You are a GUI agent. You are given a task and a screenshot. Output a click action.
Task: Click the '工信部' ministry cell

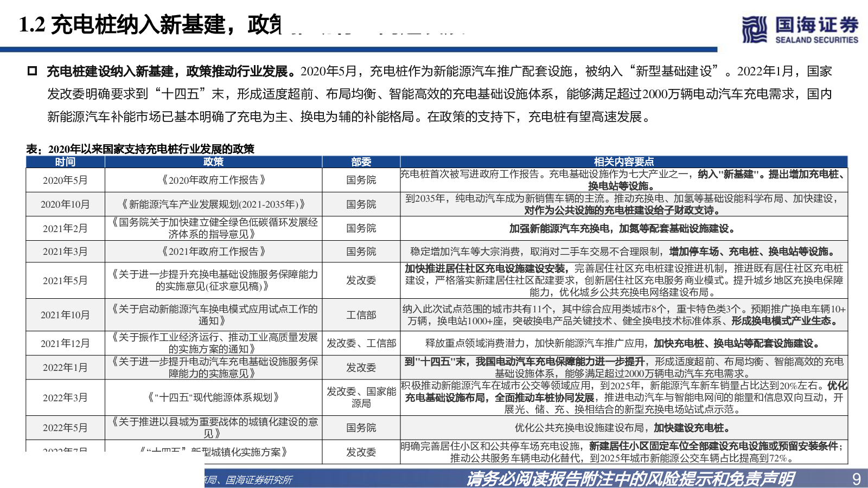click(x=361, y=315)
